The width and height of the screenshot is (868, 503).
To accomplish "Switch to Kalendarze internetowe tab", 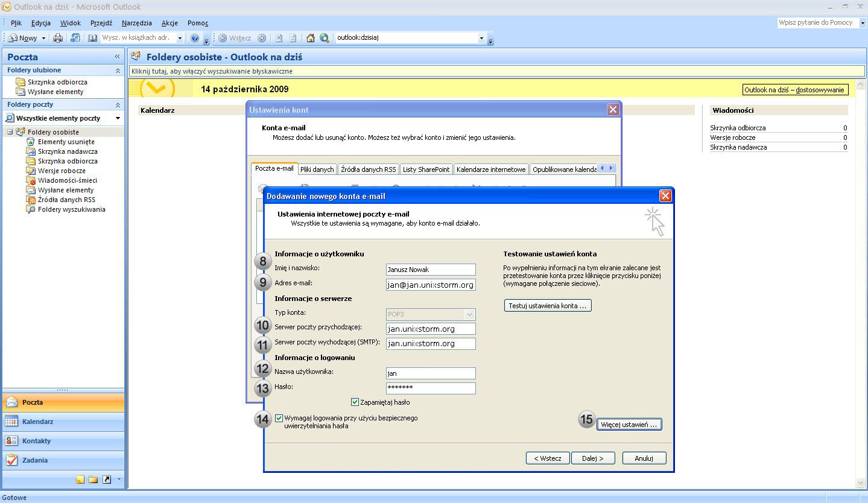I will click(491, 169).
